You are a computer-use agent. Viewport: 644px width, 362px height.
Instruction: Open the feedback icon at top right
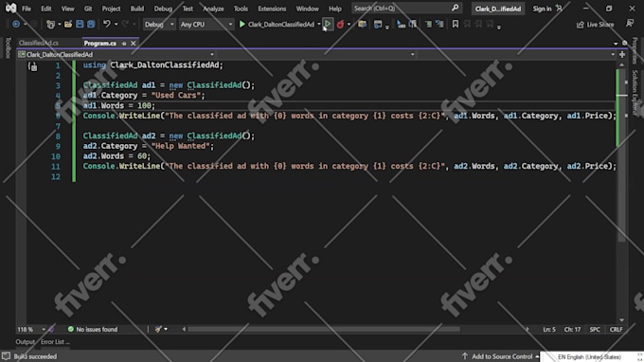pyautogui.click(x=630, y=24)
